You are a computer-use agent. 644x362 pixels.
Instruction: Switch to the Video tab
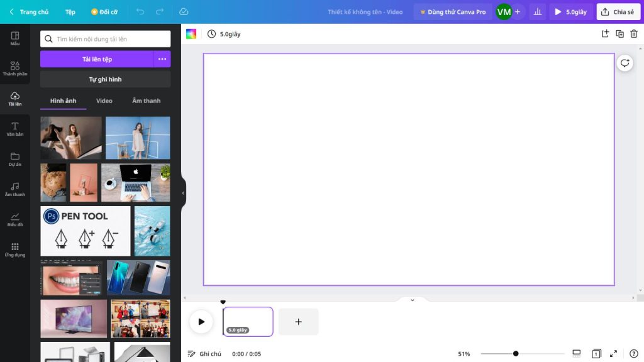(104, 101)
